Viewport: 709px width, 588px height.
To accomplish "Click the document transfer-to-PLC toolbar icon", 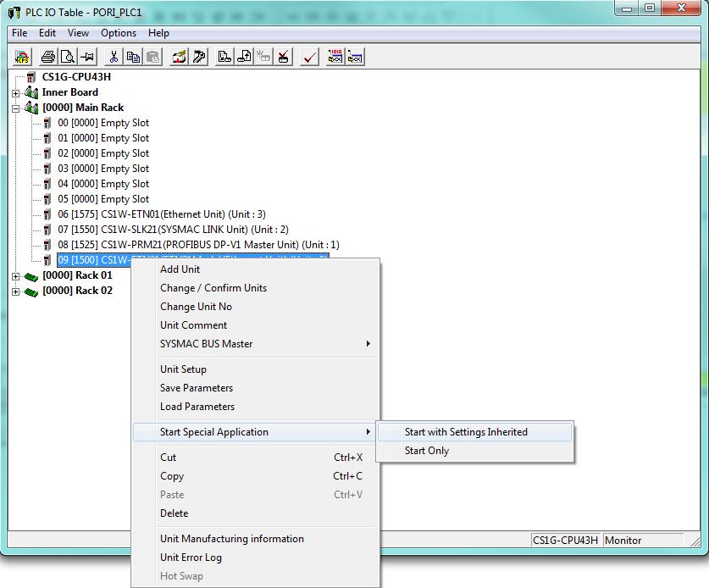I will pyautogui.click(x=224, y=57).
